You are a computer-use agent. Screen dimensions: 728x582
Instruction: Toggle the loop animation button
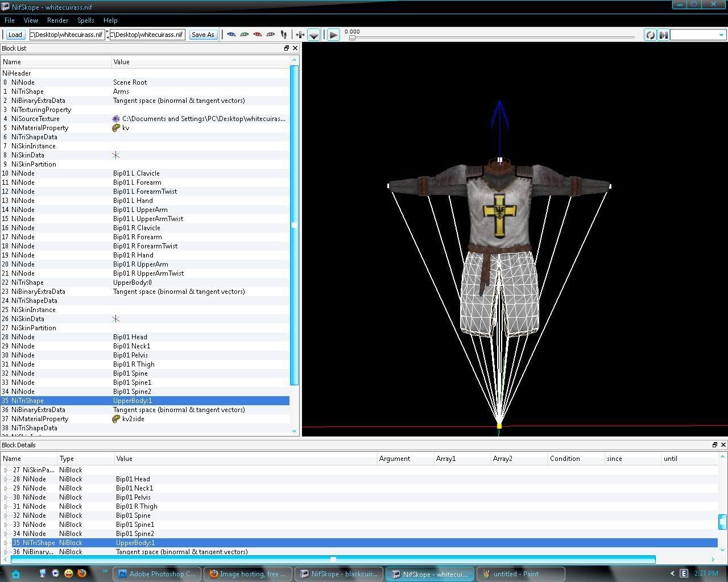(x=650, y=35)
